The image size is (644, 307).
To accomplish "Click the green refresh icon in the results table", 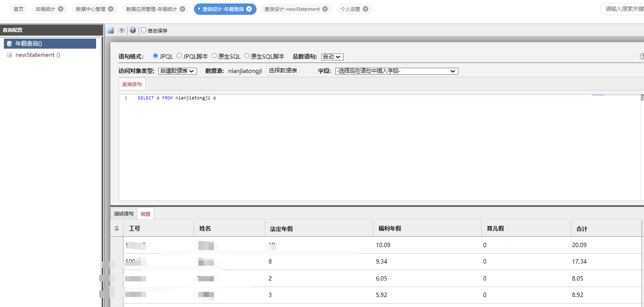I will (117, 228).
